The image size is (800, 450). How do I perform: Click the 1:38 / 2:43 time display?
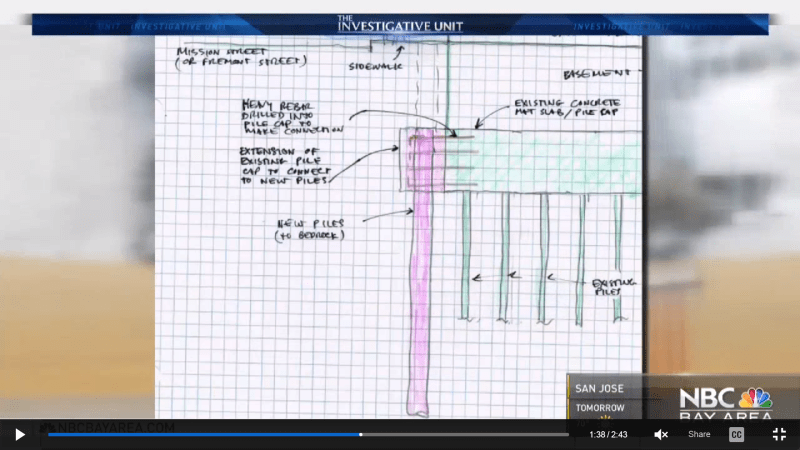click(608, 435)
